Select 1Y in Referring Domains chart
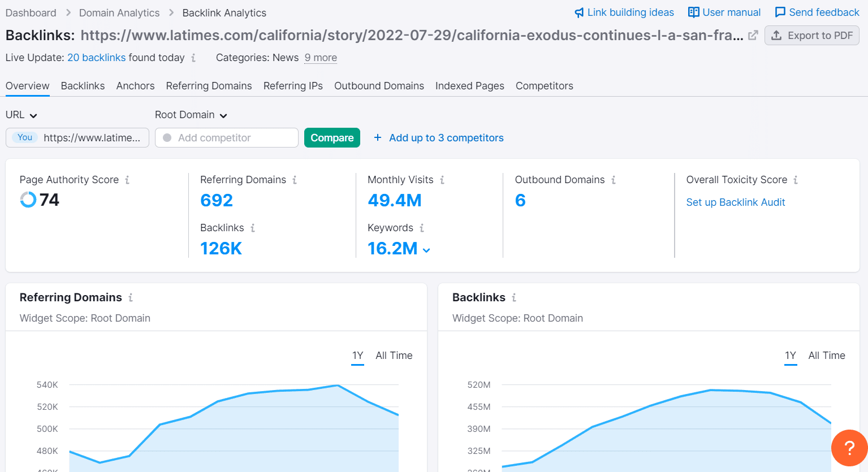868x472 pixels. (357, 356)
